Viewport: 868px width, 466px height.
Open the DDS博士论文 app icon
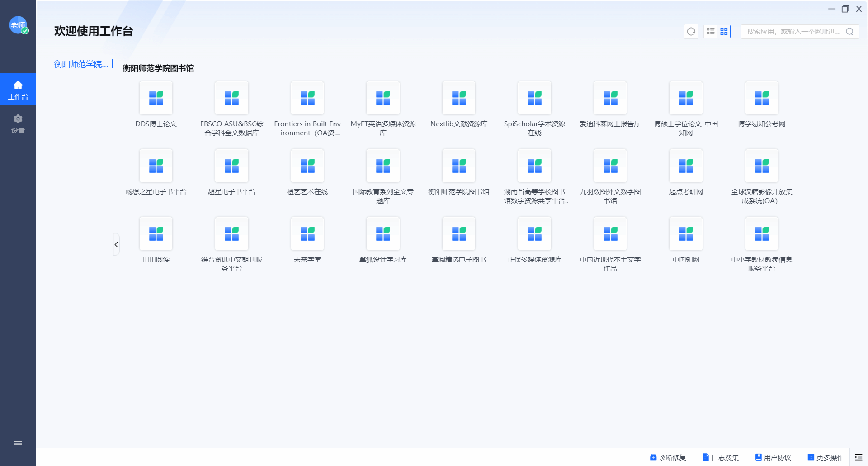[x=156, y=98]
